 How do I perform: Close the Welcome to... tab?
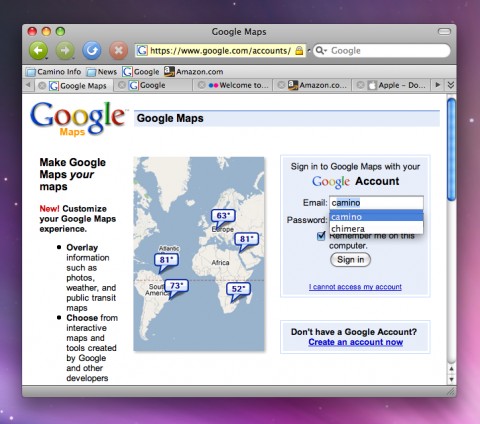[202, 85]
